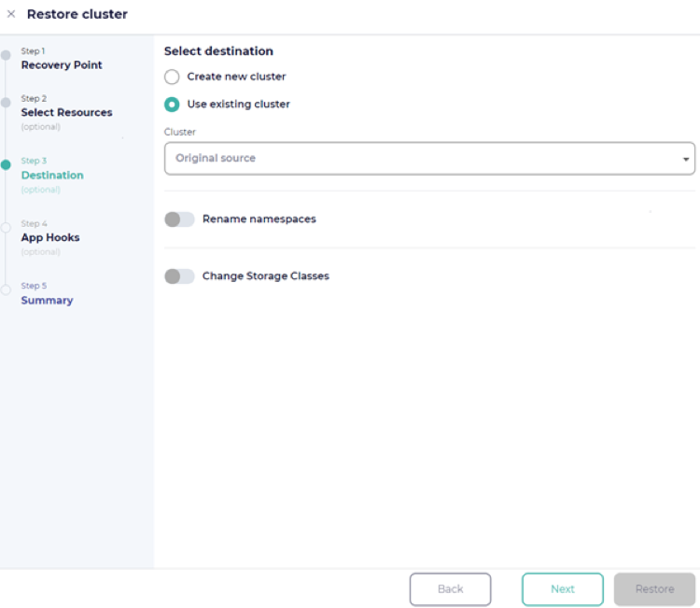Viewport: 700px width, 608px height.
Task: Enable the Rename namespaces toggle
Action: (179, 219)
